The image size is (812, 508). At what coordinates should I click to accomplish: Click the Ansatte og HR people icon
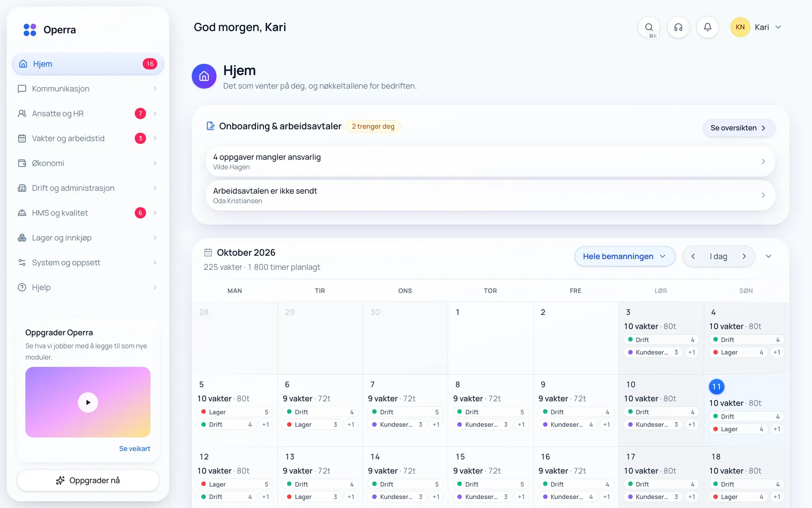pyautogui.click(x=22, y=113)
